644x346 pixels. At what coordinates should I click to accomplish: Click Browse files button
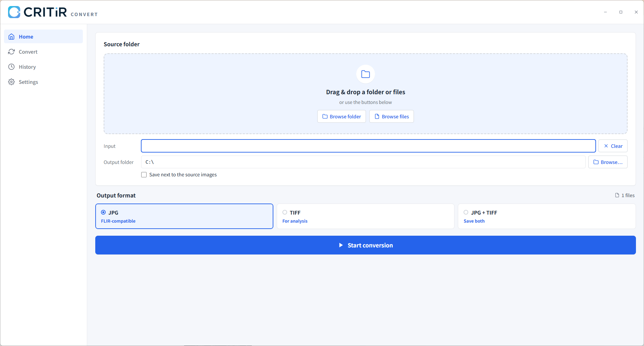tap(391, 116)
